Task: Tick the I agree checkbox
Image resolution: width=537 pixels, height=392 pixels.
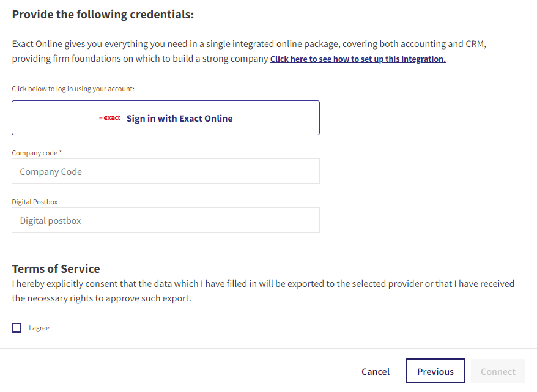Action: (x=17, y=328)
